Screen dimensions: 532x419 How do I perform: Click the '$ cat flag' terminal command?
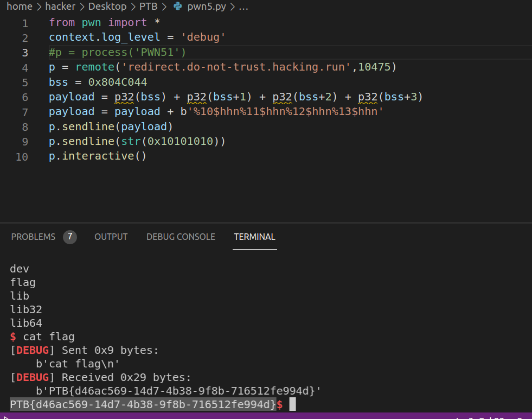tap(42, 337)
